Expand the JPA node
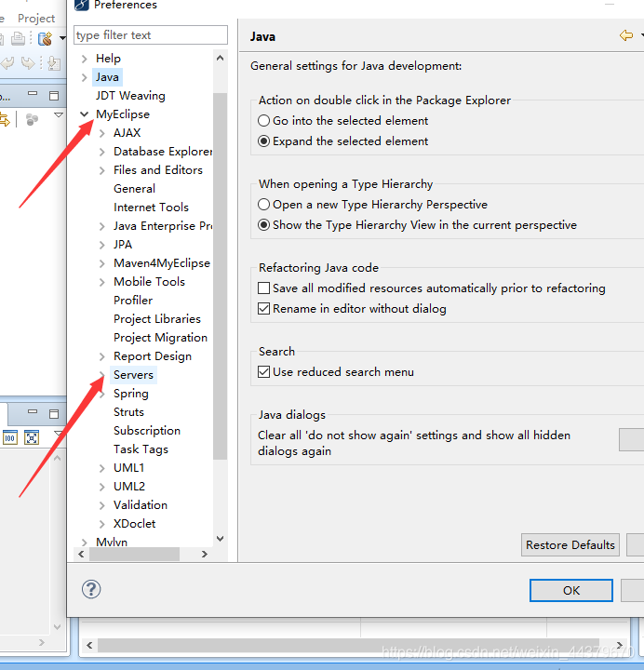This screenshot has height=670, width=644. [101, 245]
